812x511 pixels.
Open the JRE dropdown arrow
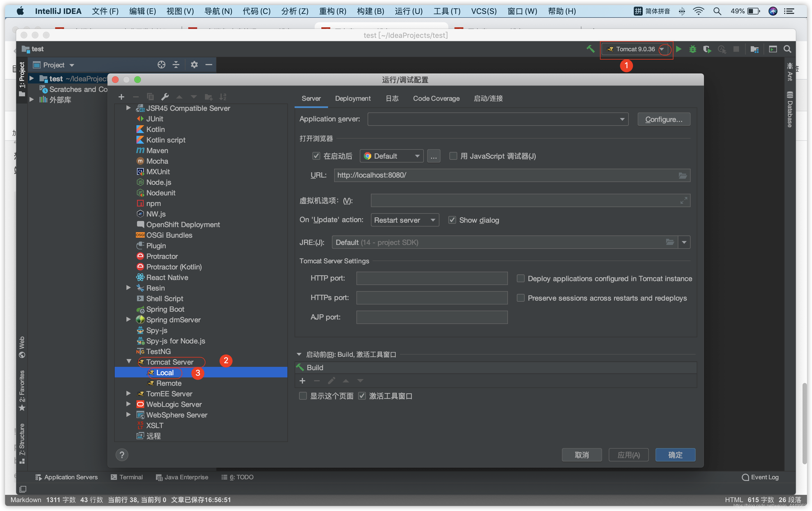coord(684,242)
